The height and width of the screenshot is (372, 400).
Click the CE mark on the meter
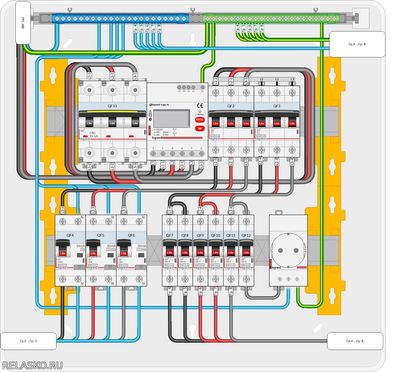click(200, 104)
